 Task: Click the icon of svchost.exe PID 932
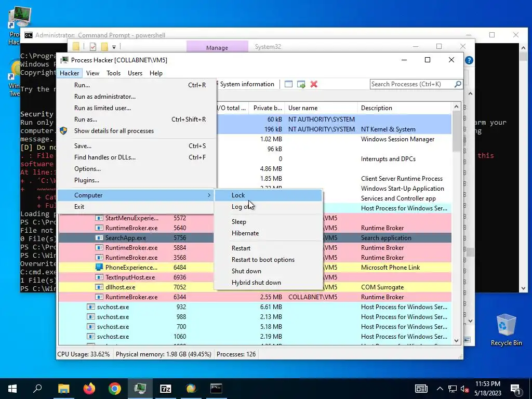click(90, 307)
